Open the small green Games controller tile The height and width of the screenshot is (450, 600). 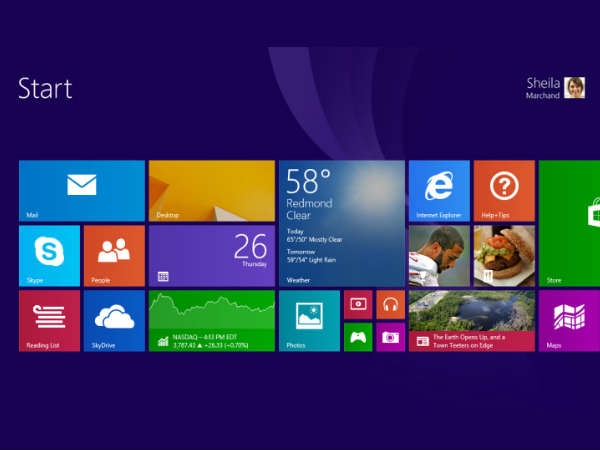358,337
